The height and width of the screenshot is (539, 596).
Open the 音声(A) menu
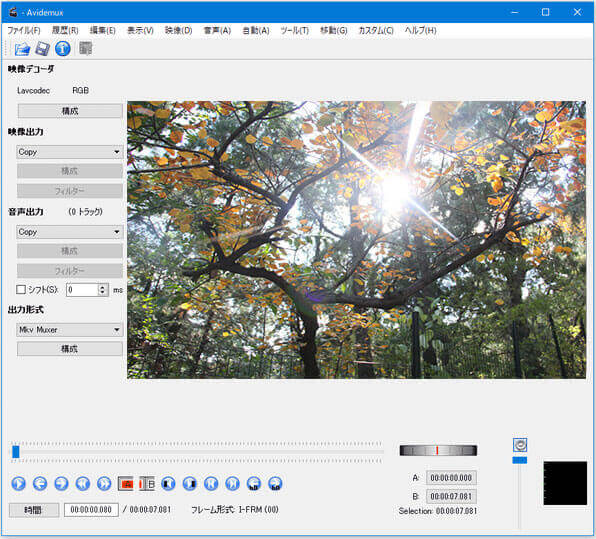point(217,30)
